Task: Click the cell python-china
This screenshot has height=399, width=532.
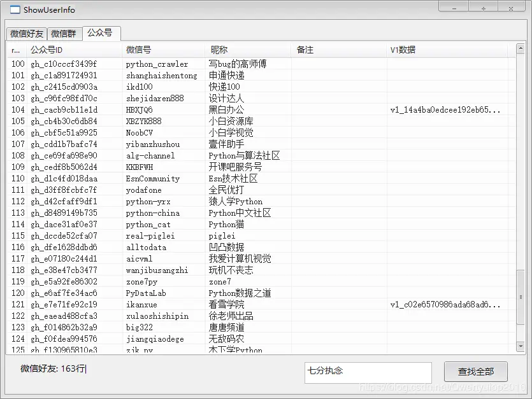Action: 152,213
